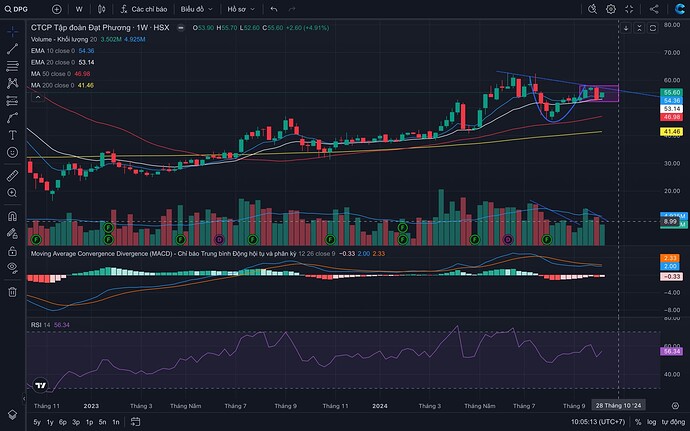Collapse the price pane with the pane collapse icon
Viewport: 690px width, 431px height.
tap(639, 28)
